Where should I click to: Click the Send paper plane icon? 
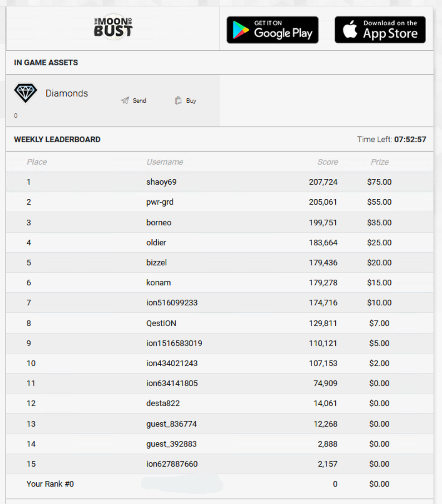click(125, 100)
